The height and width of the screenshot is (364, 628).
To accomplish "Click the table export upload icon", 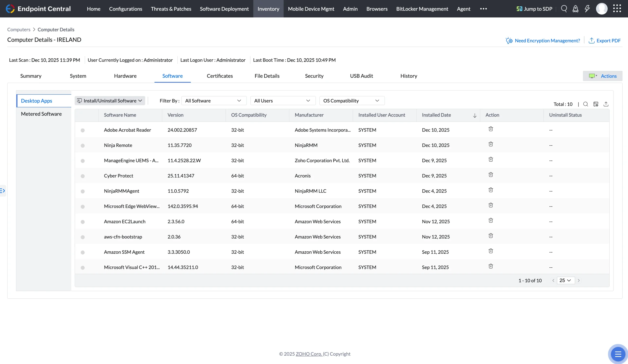I will 606,104.
